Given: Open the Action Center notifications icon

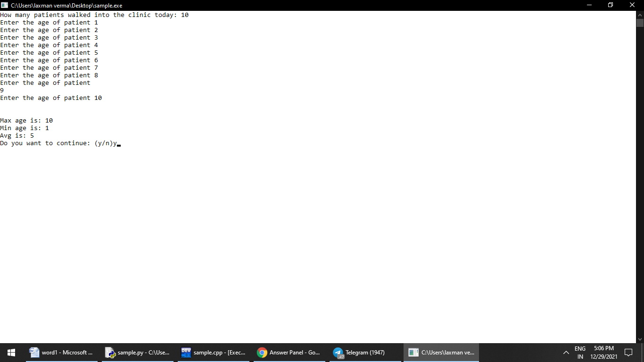Looking at the screenshot, I should [x=628, y=353].
